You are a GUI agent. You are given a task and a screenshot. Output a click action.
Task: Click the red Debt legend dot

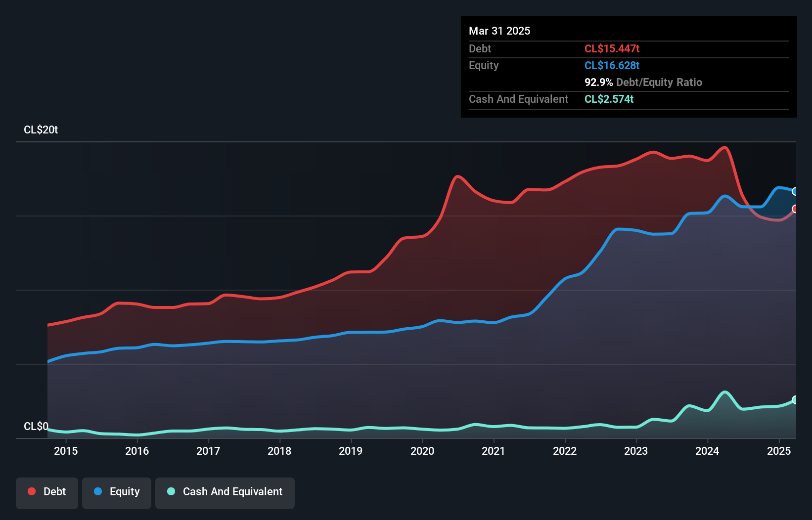31,491
